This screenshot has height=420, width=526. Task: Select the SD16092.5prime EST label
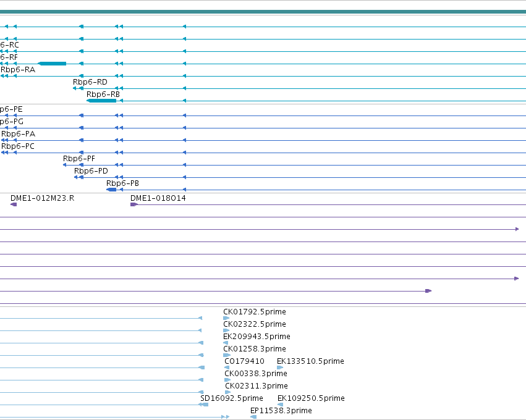coord(231,398)
